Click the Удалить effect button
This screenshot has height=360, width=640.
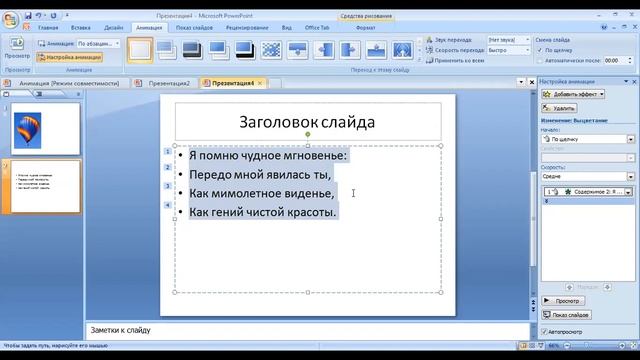(x=559, y=108)
